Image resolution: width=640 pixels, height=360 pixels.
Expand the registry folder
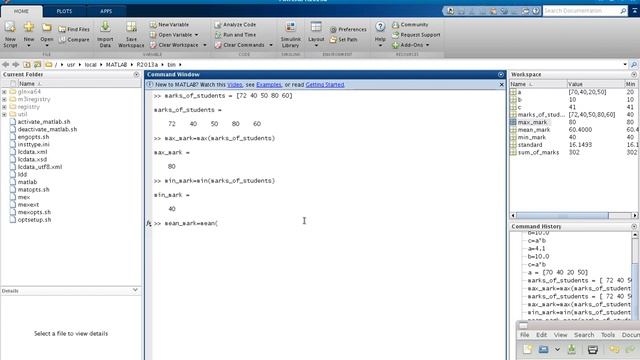point(4,107)
